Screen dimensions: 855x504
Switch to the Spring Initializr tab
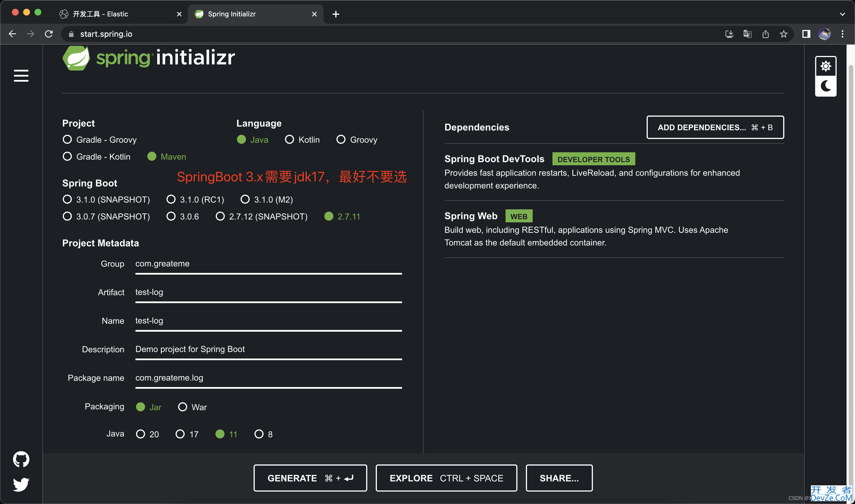point(255,14)
